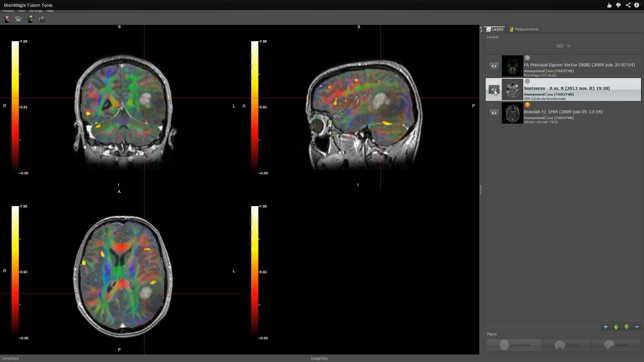Screen dimensions: 644x362
Task: Click the camera snapshot toolbar icon
Action: pyautogui.click(x=42, y=19)
